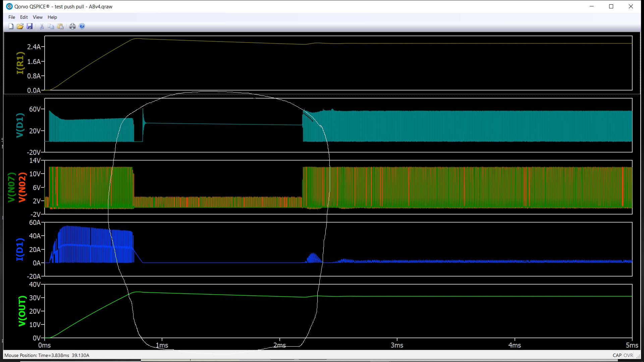Print the waveform with the printer icon

72,26
